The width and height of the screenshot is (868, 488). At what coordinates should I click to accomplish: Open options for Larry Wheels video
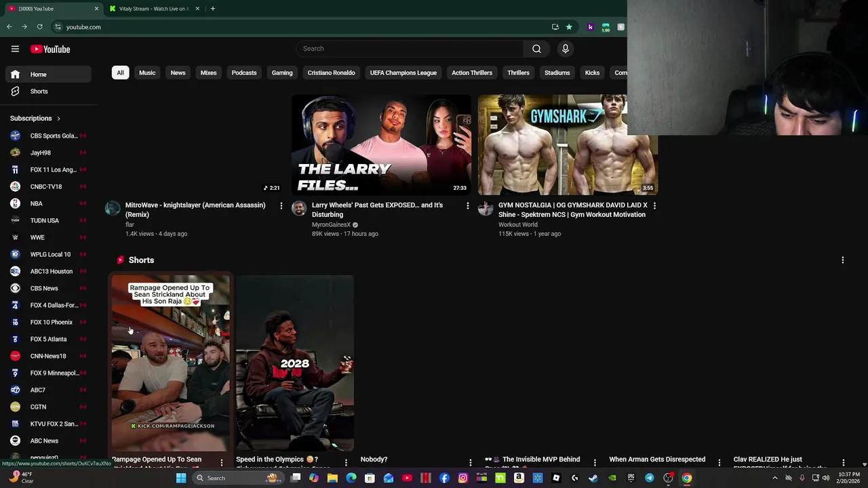(467, 205)
